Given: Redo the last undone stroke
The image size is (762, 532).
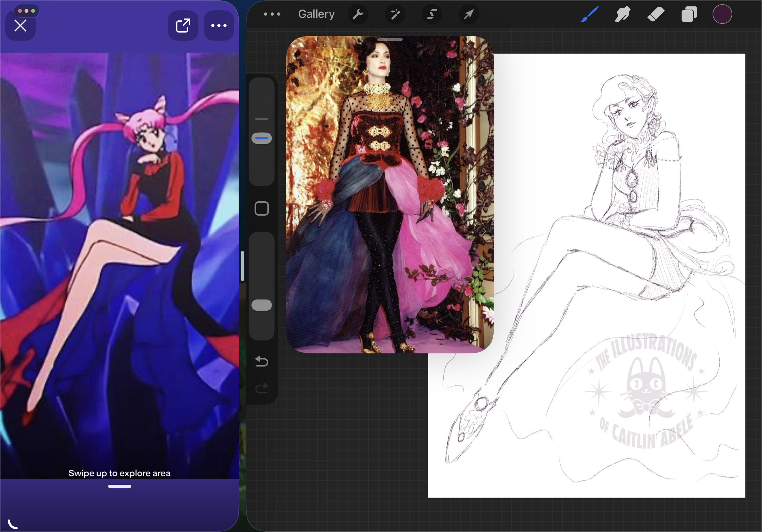Looking at the screenshot, I should pyautogui.click(x=262, y=388).
